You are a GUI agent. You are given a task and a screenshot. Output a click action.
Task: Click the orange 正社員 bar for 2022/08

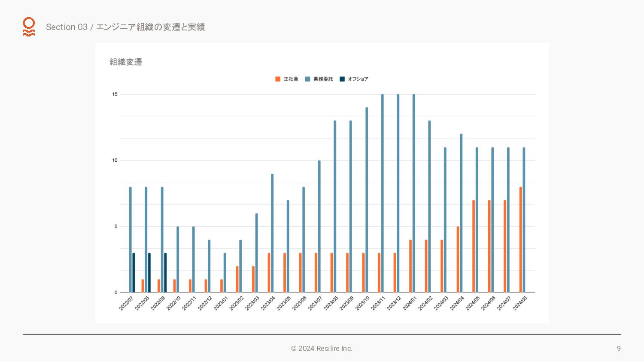[x=143, y=286]
